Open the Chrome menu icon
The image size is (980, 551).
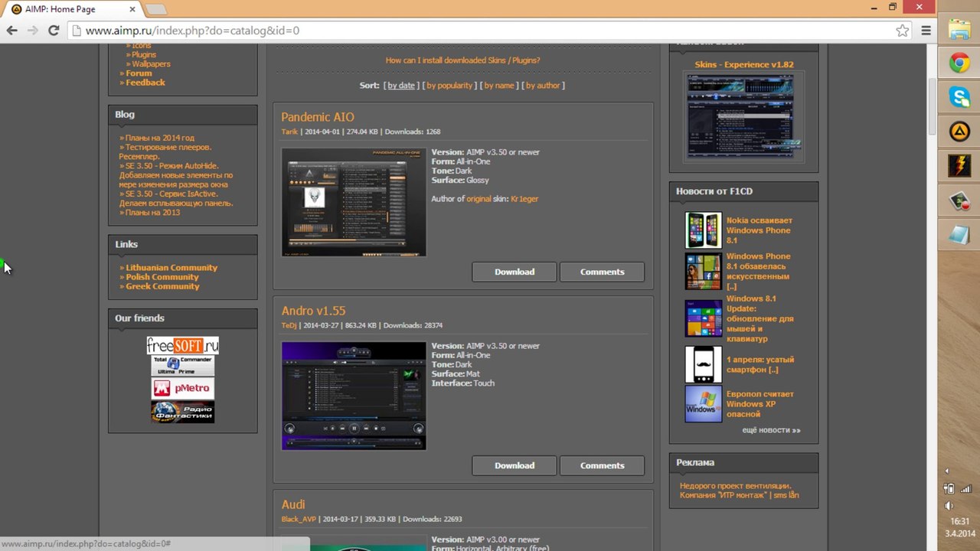(926, 31)
